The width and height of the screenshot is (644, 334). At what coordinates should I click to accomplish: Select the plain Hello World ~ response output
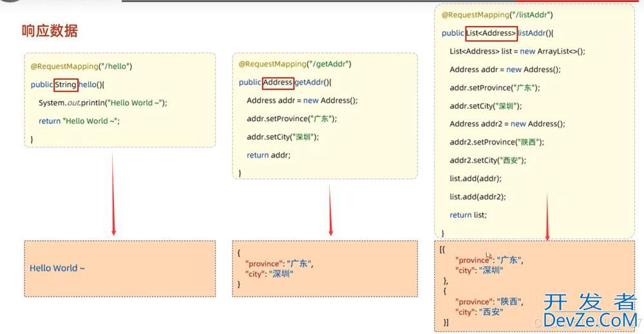pyautogui.click(x=57, y=268)
